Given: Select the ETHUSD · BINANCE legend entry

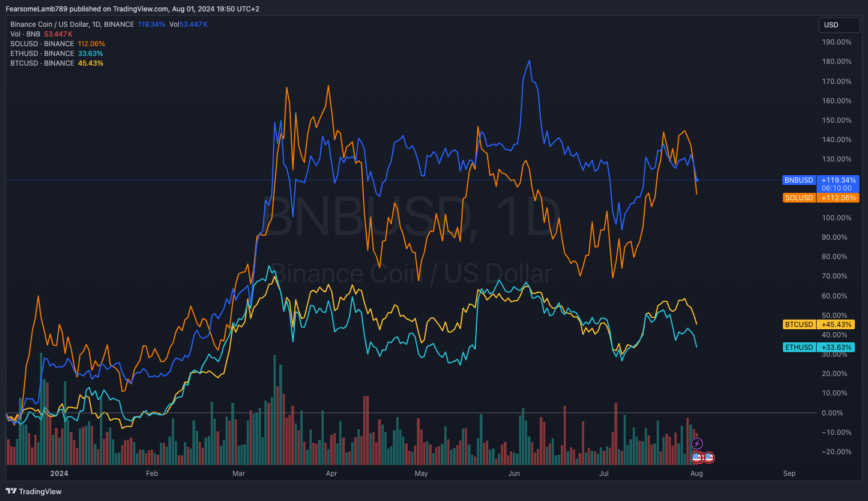Looking at the screenshot, I should tap(42, 54).
